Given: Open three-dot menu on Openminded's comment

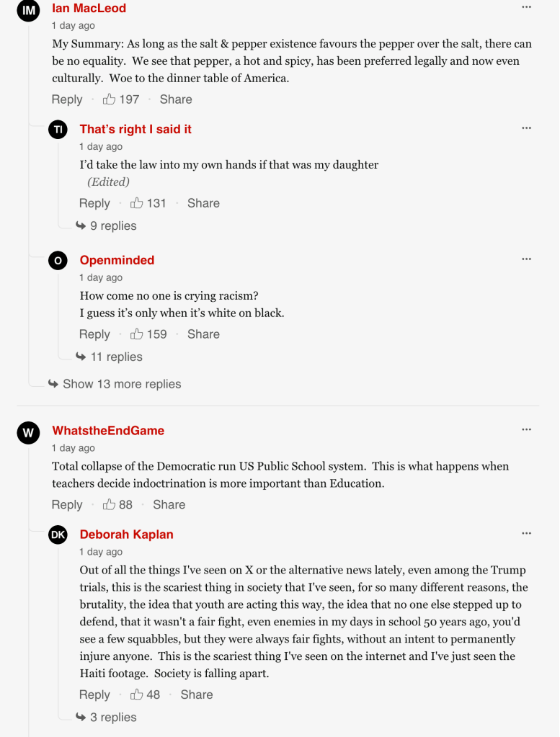Looking at the screenshot, I should (x=526, y=259).
